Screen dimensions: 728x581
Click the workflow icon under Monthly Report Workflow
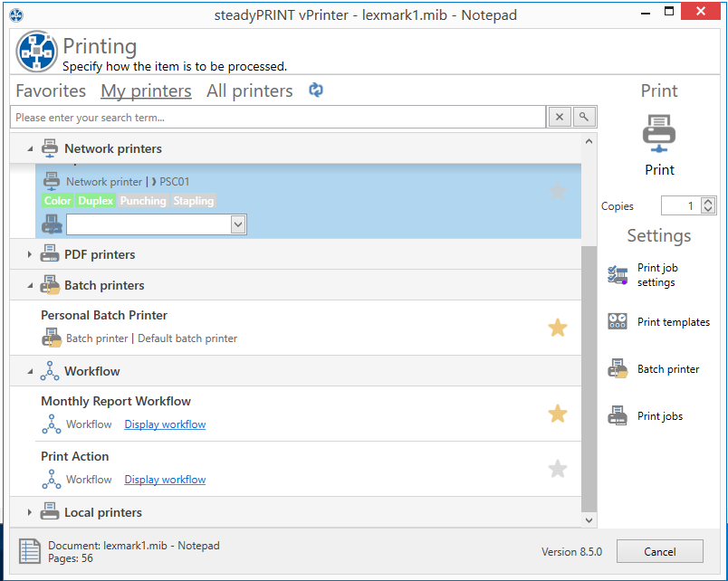pyautogui.click(x=52, y=424)
